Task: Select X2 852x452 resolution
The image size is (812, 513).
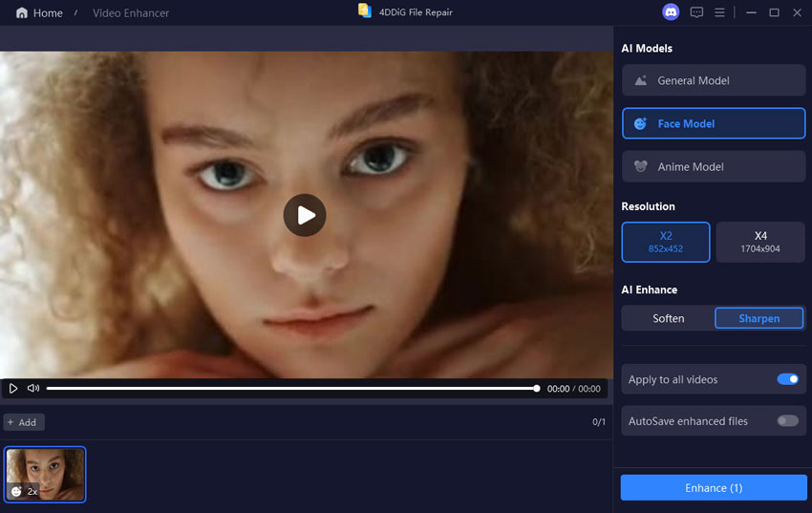Action: [x=666, y=242]
